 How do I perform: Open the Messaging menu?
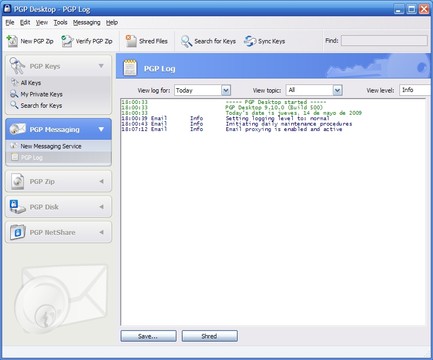point(87,22)
